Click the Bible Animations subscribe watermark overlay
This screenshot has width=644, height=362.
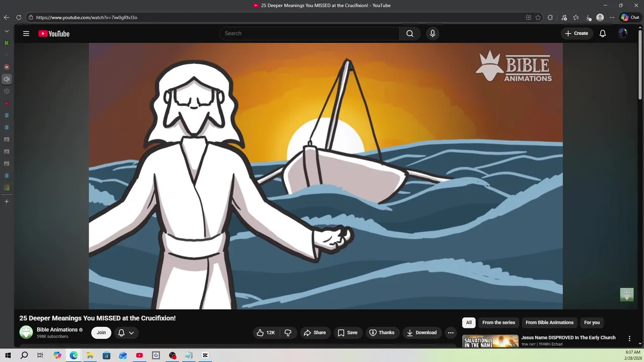(626, 295)
